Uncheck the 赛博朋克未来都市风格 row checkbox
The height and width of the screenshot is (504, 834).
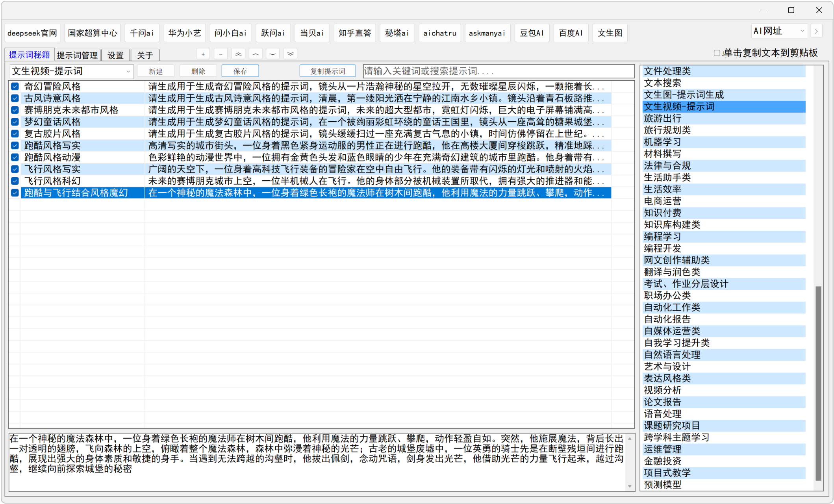pyautogui.click(x=15, y=110)
